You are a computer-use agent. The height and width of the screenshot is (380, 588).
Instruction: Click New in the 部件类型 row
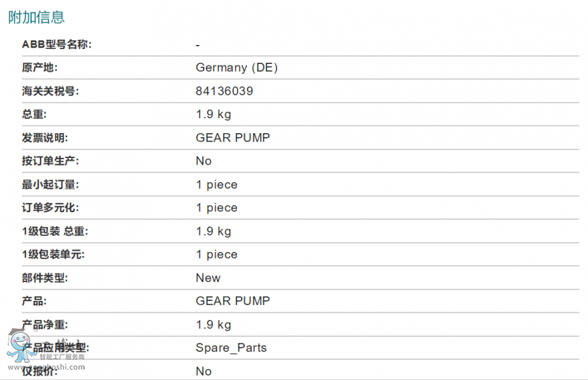208,278
